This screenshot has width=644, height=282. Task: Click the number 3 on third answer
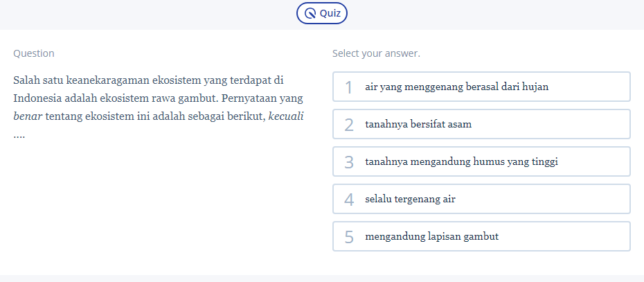pos(349,162)
